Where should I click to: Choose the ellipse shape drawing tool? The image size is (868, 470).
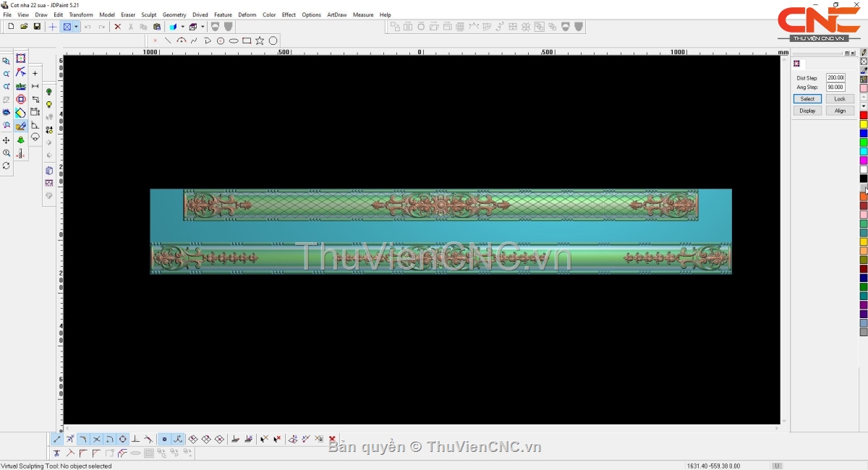pos(234,41)
